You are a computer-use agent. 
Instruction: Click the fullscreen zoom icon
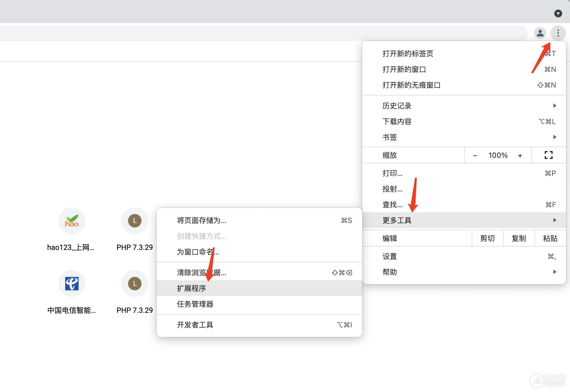548,155
